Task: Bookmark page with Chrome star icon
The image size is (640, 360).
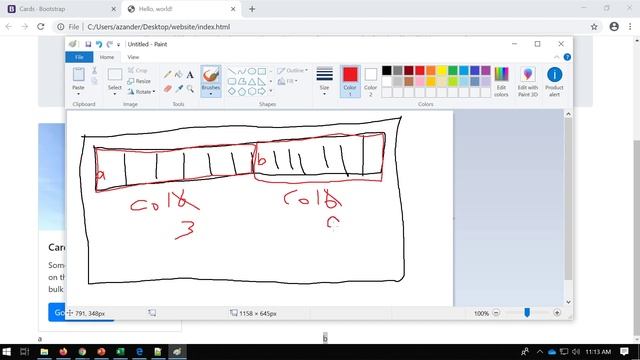Action: 594,27
